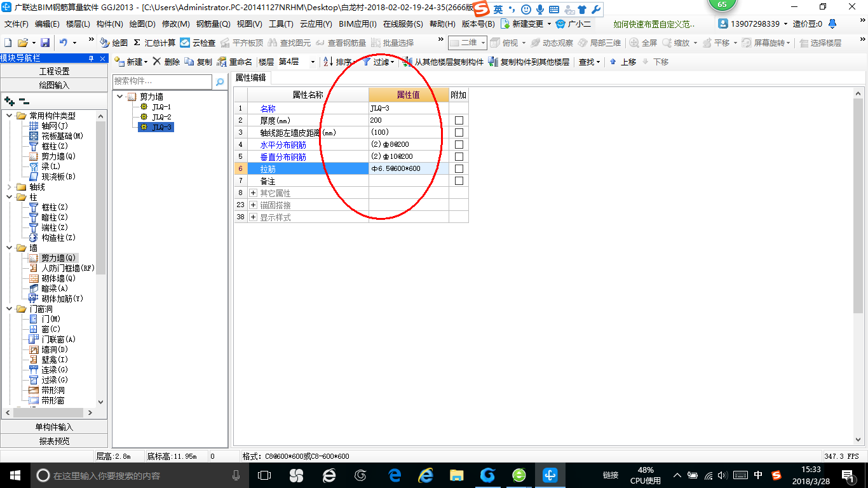Select component JLQ-1 in the list
The width and height of the screenshot is (868, 488).
pos(161,107)
